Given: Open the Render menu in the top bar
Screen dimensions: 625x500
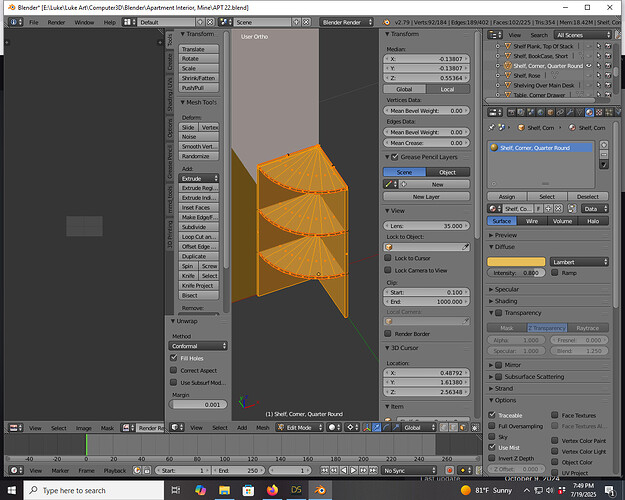Looking at the screenshot, I should pyautogui.click(x=56, y=22).
